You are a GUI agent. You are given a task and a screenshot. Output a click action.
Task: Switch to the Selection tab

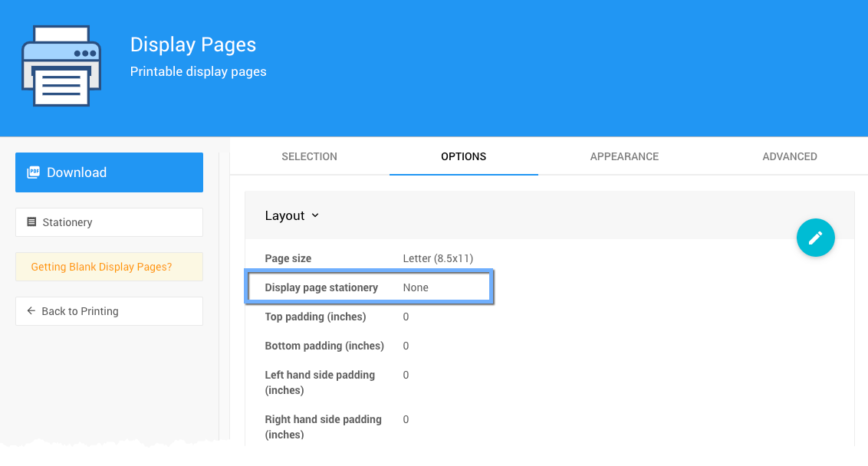[x=309, y=156]
